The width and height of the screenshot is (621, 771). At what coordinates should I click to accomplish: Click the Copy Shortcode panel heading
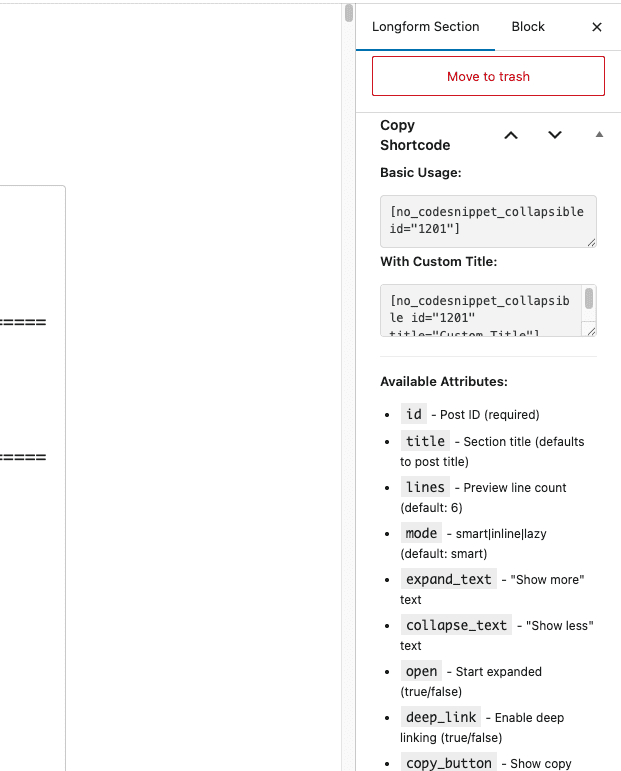[415, 135]
